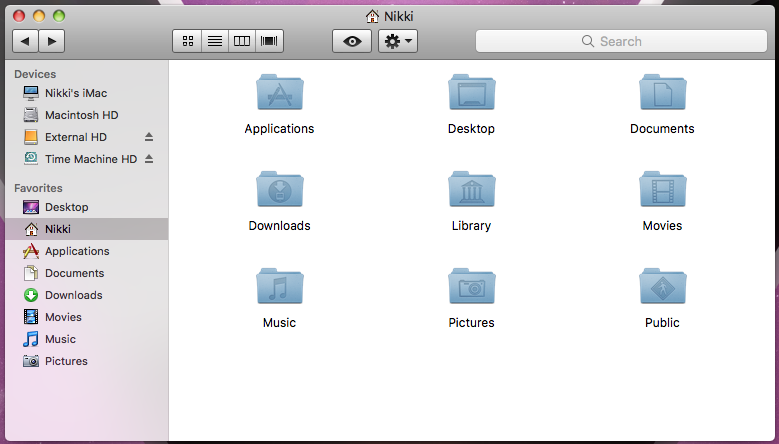Click the Favorites sidebar heading
779x444 pixels.
coord(38,188)
